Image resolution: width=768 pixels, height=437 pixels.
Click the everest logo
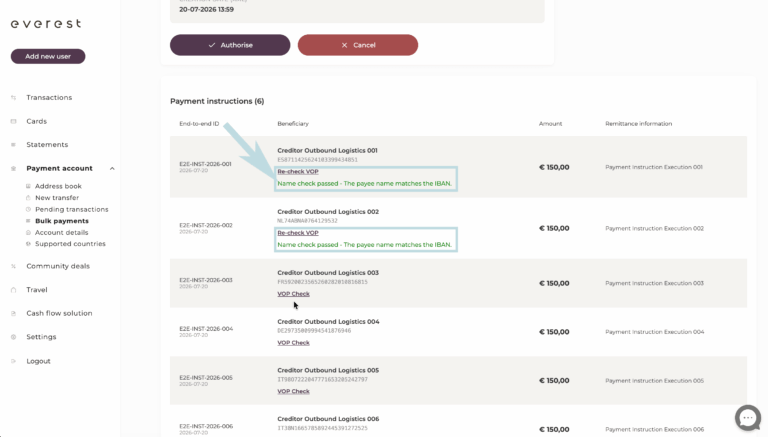(x=46, y=24)
